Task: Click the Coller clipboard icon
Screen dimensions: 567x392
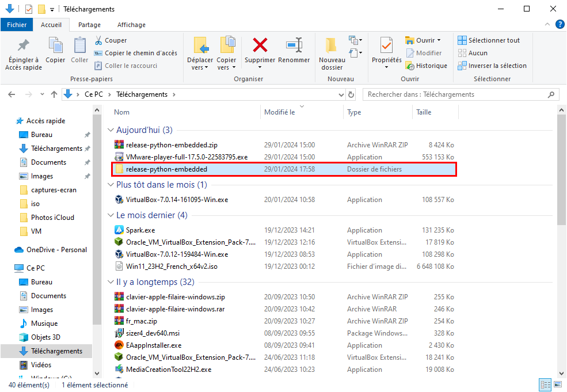Action: (x=79, y=45)
